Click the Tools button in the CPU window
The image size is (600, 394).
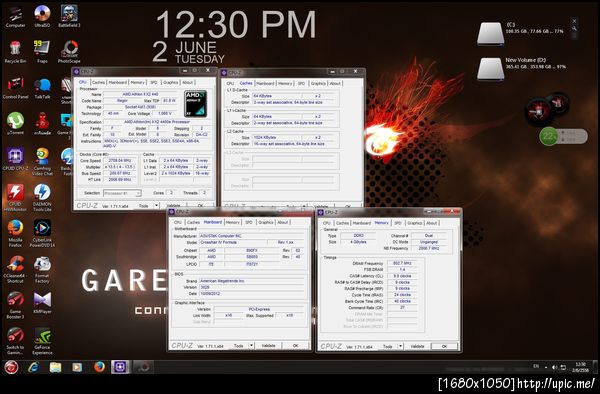(x=143, y=206)
